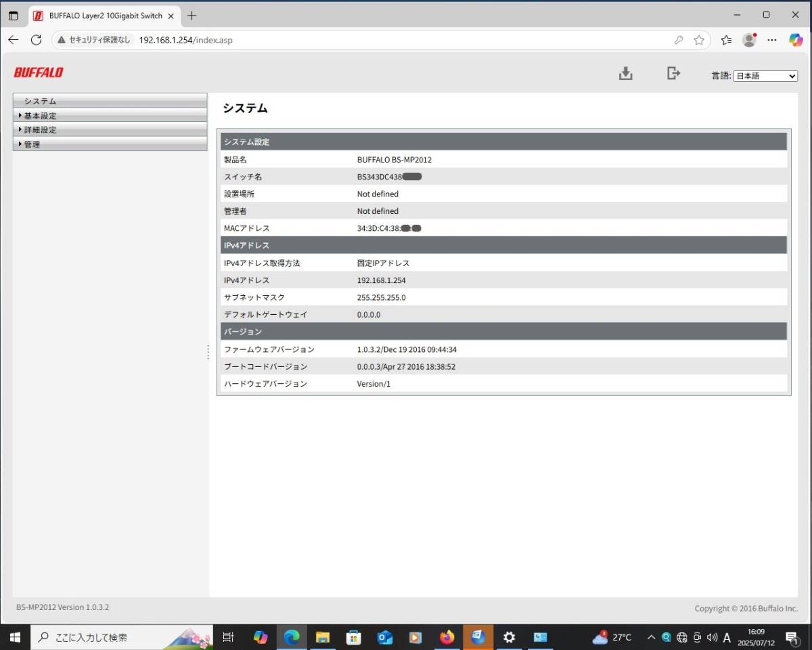This screenshot has height=650, width=812.
Task: Click the システム設定 section header
Action: (x=504, y=142)
